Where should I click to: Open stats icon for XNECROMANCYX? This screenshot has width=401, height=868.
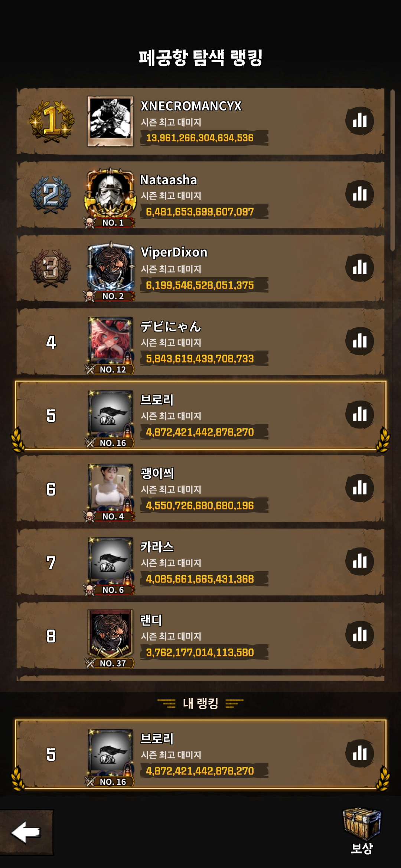[x=359, y=121]
